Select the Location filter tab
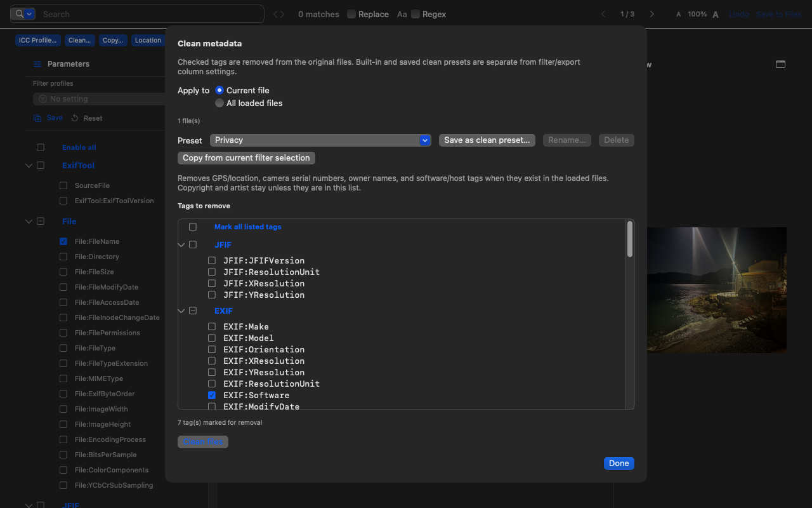 (148, 40)
